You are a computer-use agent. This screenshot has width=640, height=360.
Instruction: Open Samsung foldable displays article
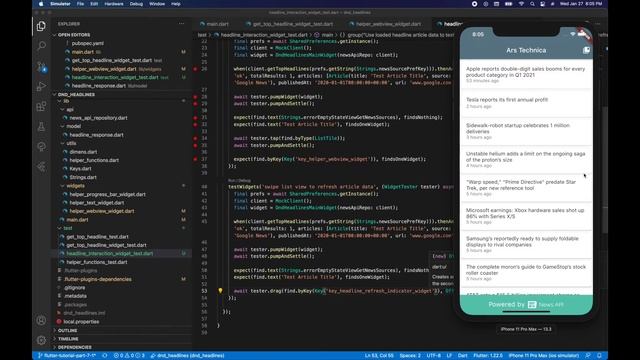pyautogui.click(x=526, y=244)
